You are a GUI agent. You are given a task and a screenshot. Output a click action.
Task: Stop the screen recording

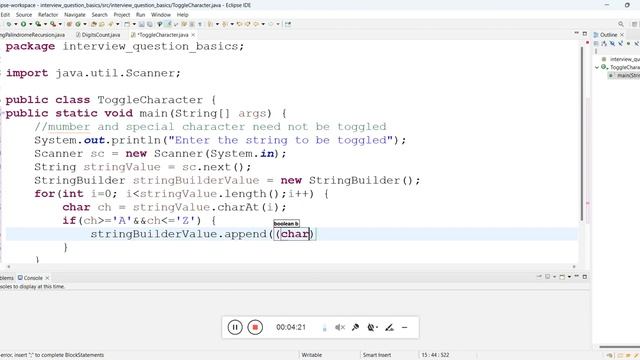click(x=255, y=327)
